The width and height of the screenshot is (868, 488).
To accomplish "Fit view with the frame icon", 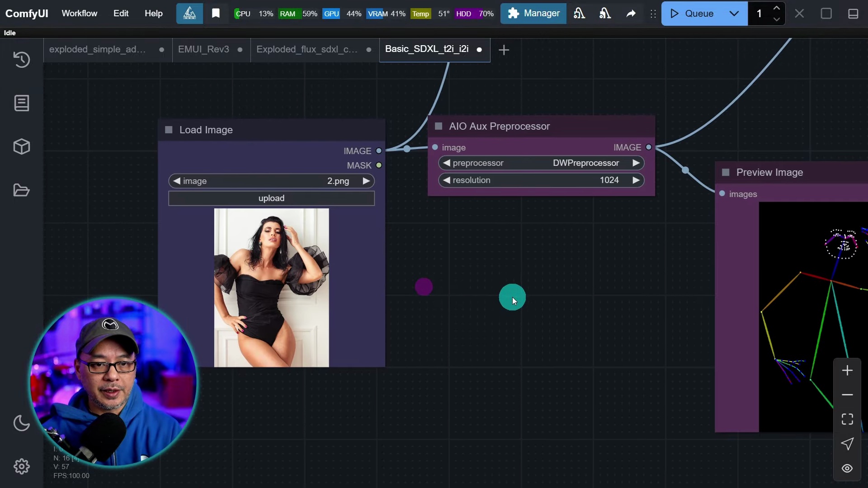I will [x=847, y=419].
